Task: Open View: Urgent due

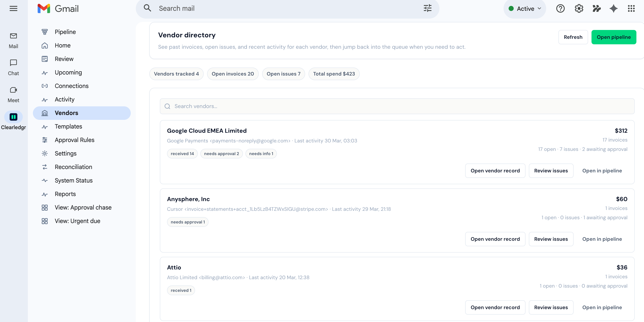Action: (77, 221)
